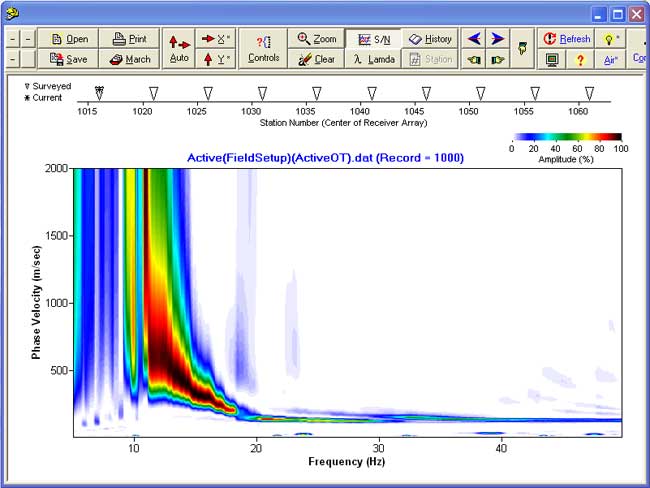Click the Y axis scale button
This screenshot has width=650, height=488.
(216, 59)
